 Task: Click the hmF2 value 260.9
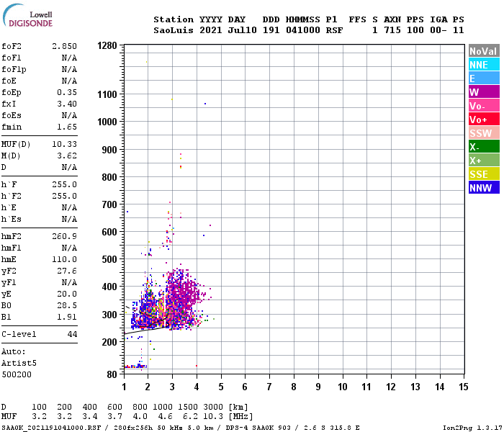64,236
